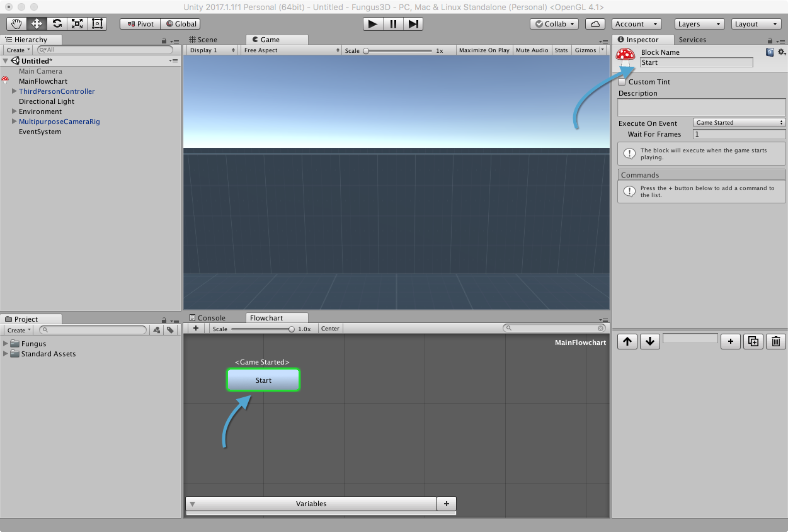
Task: Toggle Maximize On Play
Action: coord(484,50)
